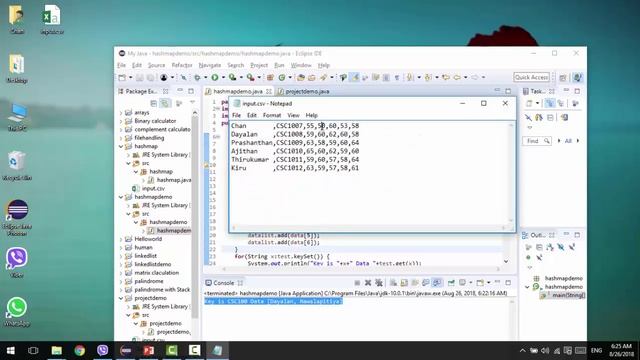
Task: Open the Quick Access search box
Action: click(x=531, y=77)
